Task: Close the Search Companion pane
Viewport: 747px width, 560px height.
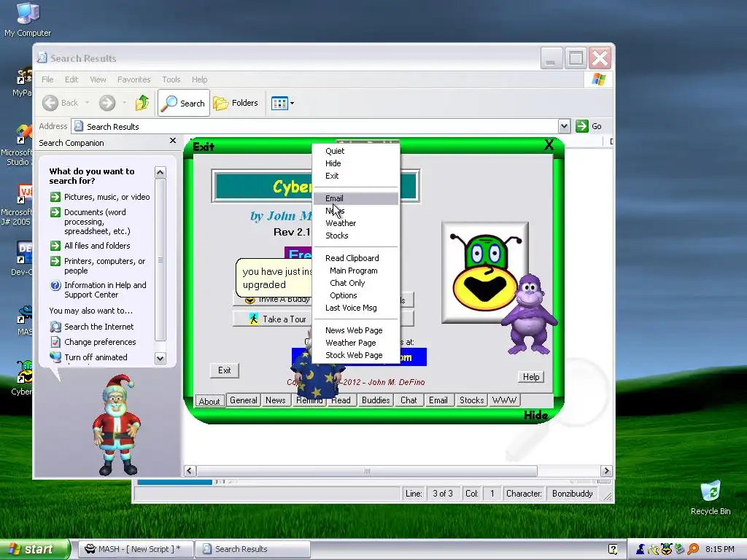Action: click(x=173, y=141)
